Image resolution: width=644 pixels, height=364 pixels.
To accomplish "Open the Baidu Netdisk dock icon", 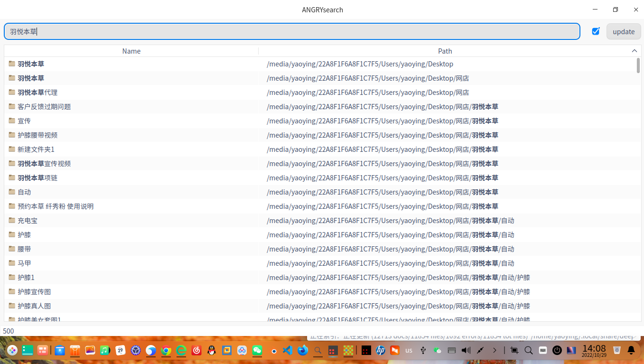I will pos(242,351).
